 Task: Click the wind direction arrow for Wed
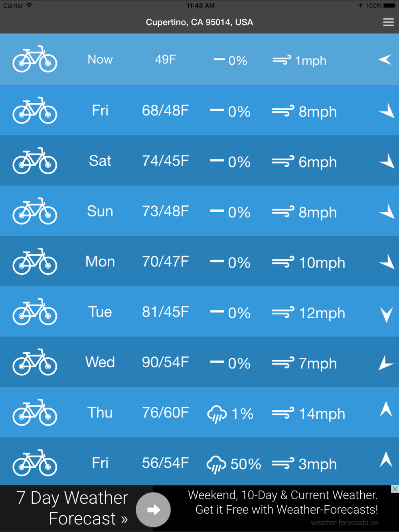(385, 363)
